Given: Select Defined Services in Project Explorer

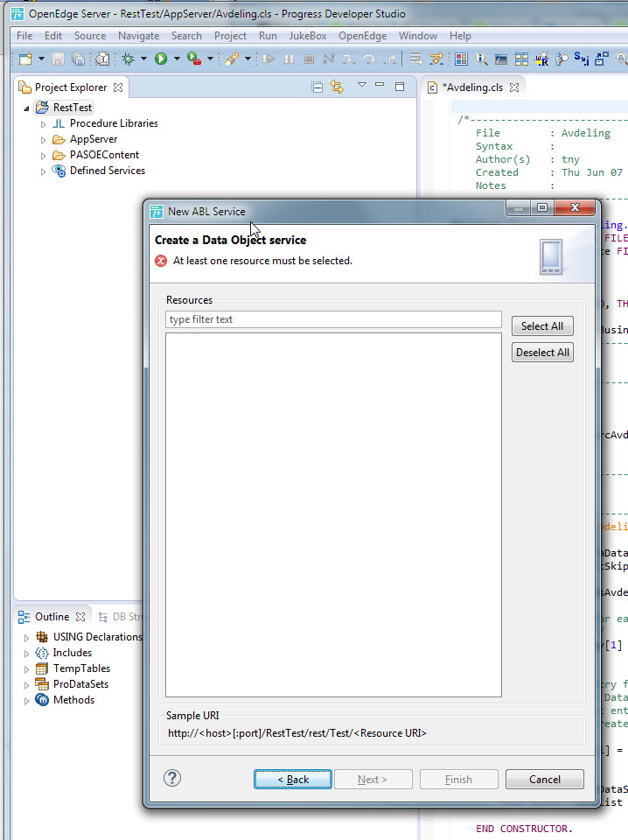Looking at the screenshot, I should tap(108, 171).
